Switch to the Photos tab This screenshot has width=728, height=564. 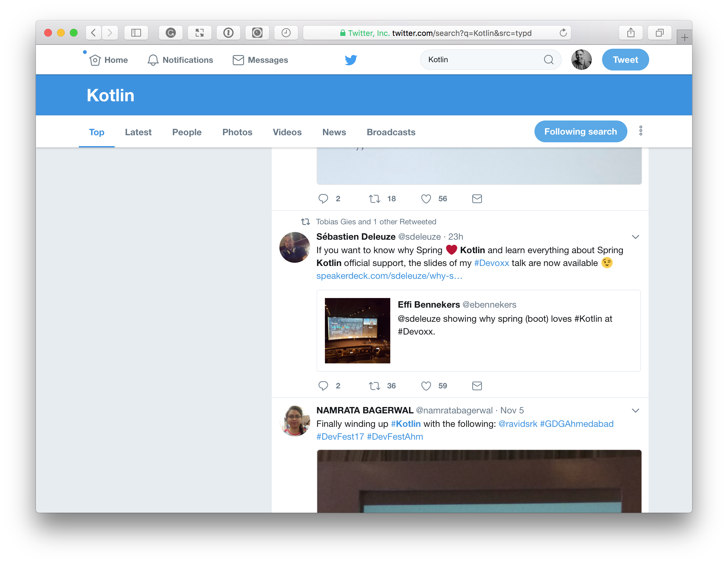[x=237, y=132]
